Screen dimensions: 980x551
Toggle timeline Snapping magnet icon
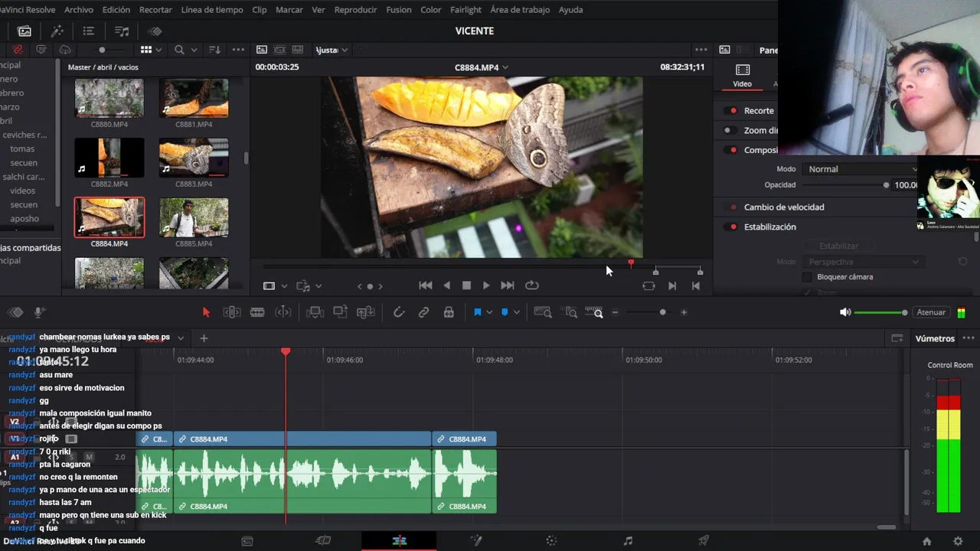coord(399,312)
